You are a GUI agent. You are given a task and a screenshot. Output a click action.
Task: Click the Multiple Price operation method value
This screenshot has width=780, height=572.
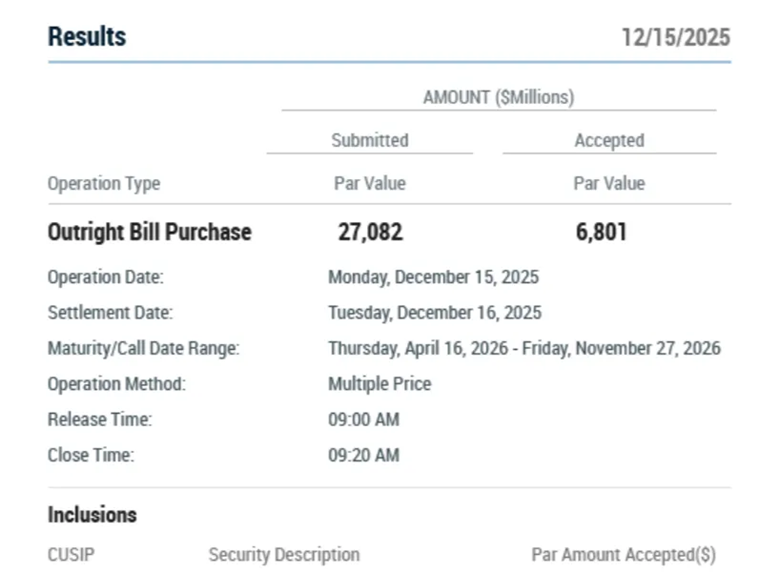380,384
